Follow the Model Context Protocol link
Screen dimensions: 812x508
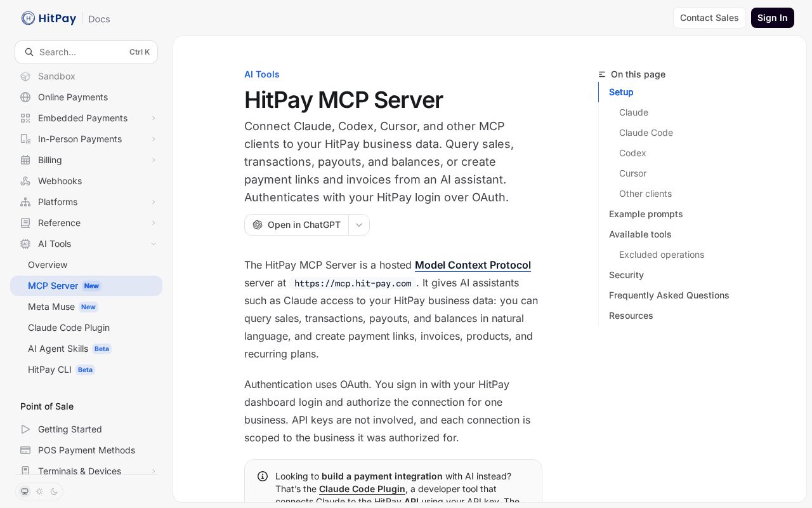(x=473, y=265)
